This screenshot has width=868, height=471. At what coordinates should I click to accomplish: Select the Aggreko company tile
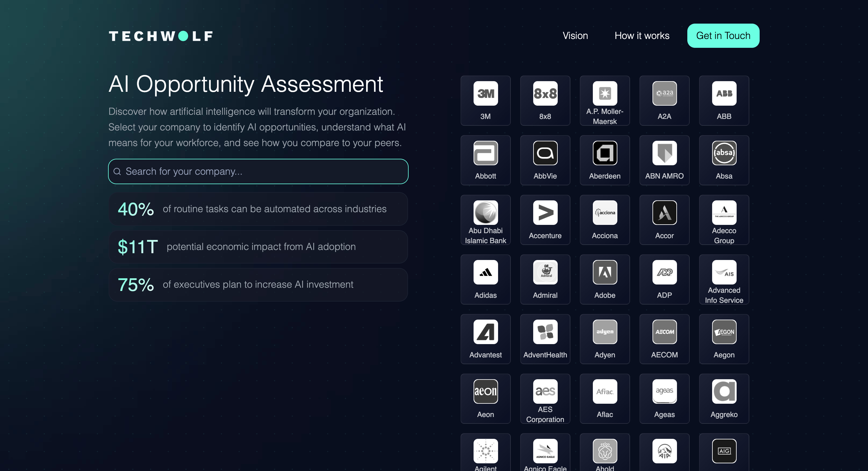[x=724, y=399]
